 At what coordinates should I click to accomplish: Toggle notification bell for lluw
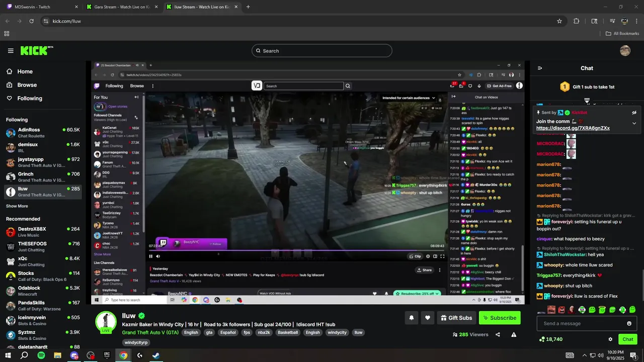[x=412, y=318]
